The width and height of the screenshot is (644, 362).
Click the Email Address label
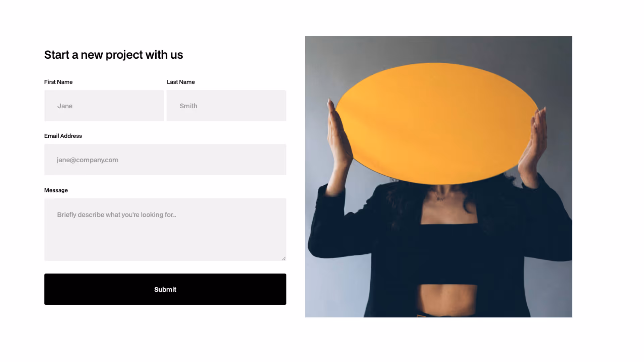point(63,136)
